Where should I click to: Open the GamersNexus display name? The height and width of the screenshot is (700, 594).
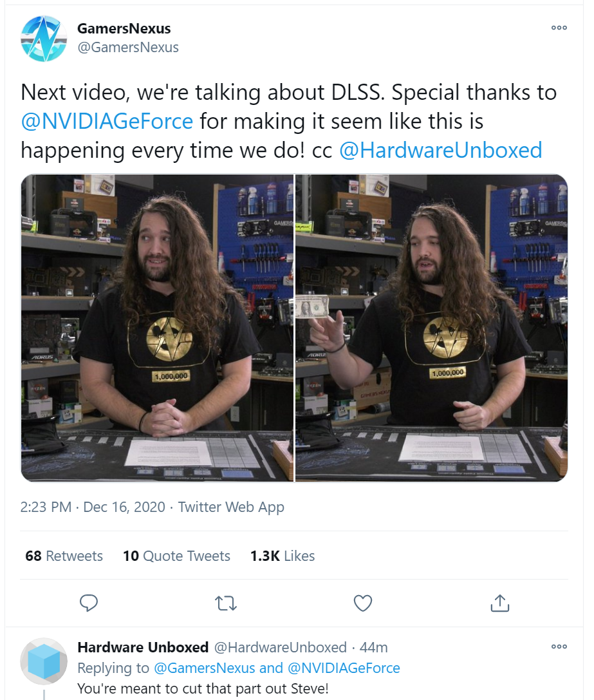coord(124,28)
